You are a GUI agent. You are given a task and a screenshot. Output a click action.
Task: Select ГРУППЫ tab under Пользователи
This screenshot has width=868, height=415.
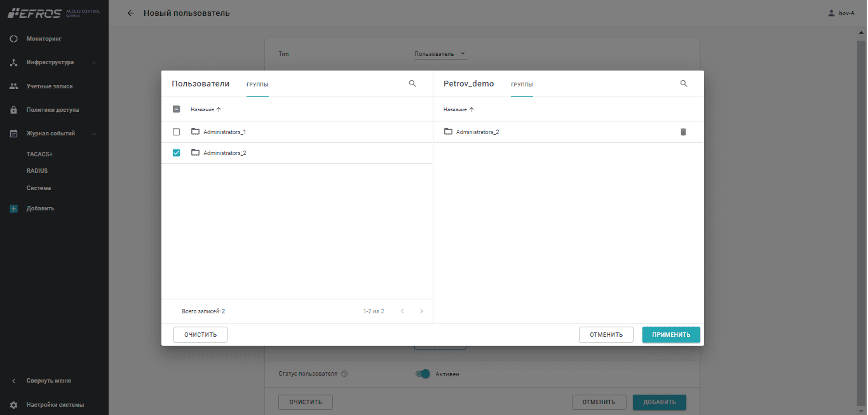[x=257, y=85]
